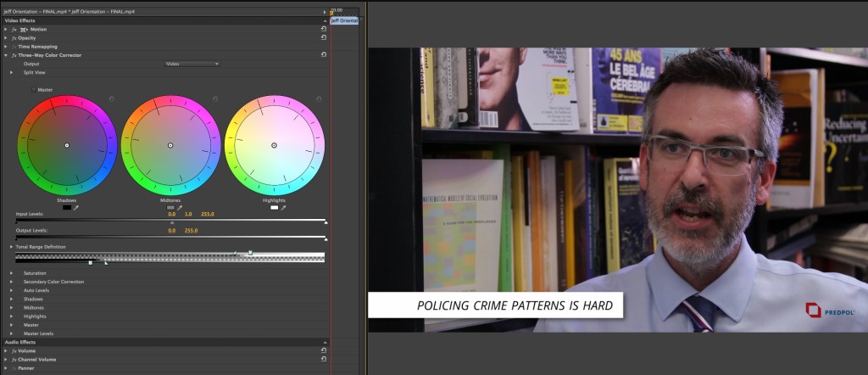Expand the Saturation settings
This screenshot has width=868, height=375.
point(12,273)
